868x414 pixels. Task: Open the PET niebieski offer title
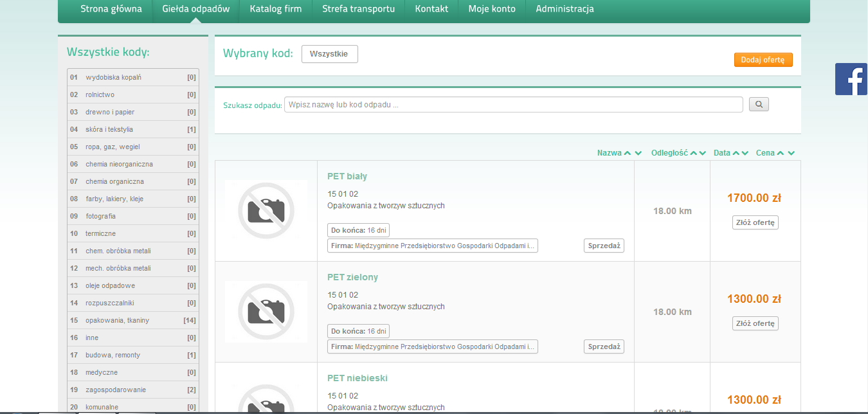357,378
